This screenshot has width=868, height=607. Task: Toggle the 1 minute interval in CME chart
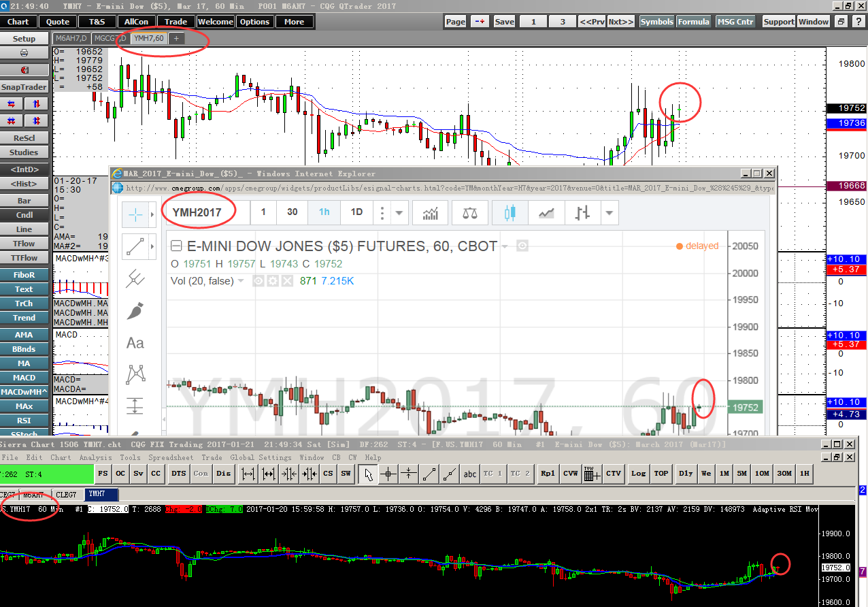[x=263, y=212]
